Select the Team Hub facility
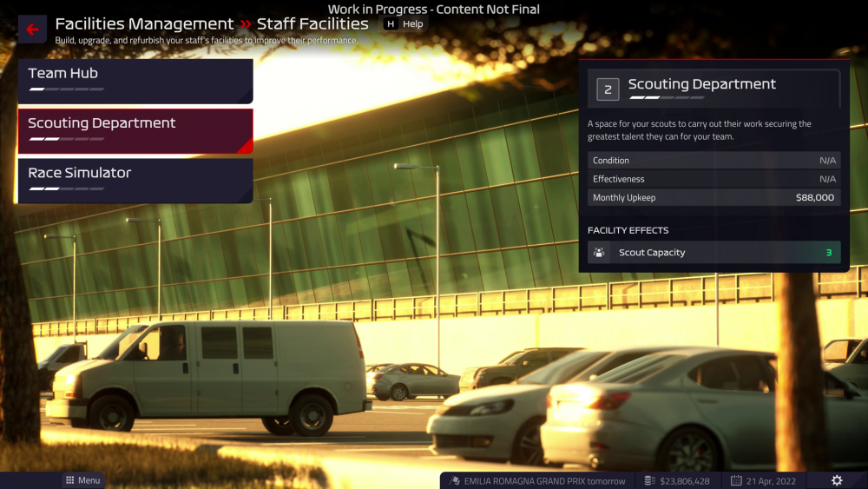 [x=135, y=81]
